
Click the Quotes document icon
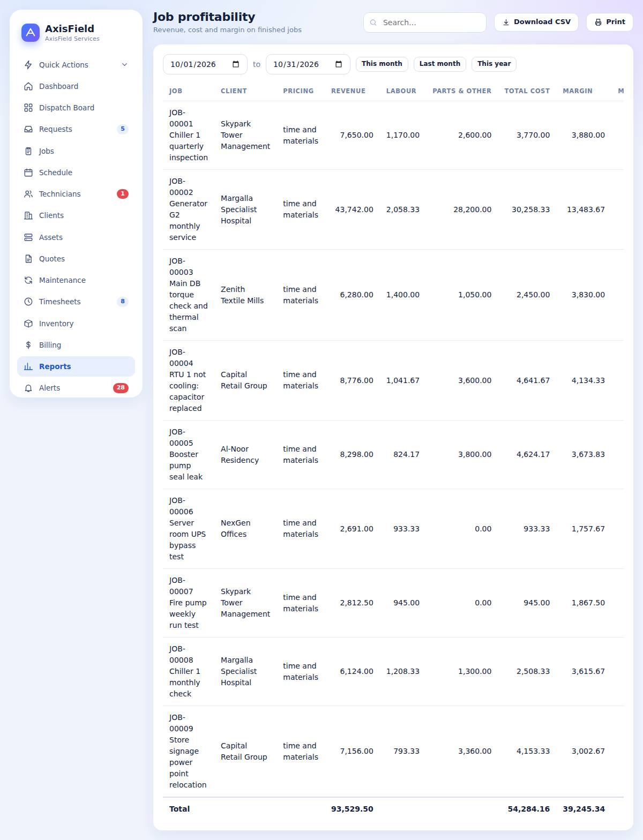(x=28, y=259)
